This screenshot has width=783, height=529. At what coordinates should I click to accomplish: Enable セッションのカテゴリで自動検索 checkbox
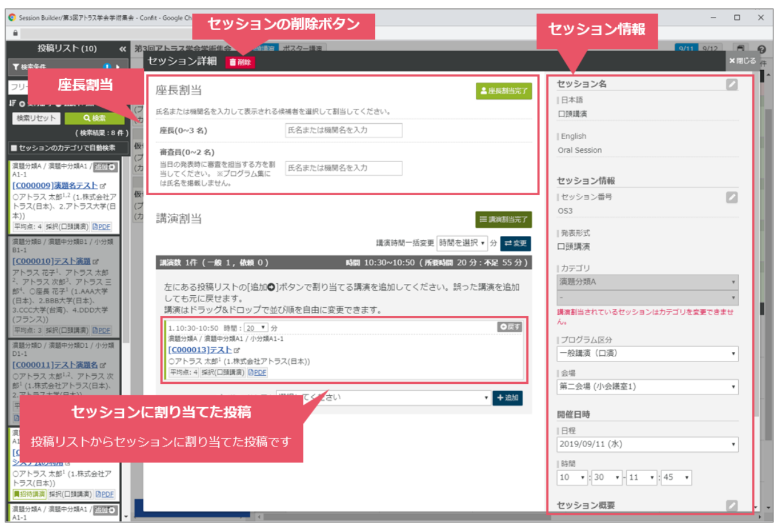point(14,148)
